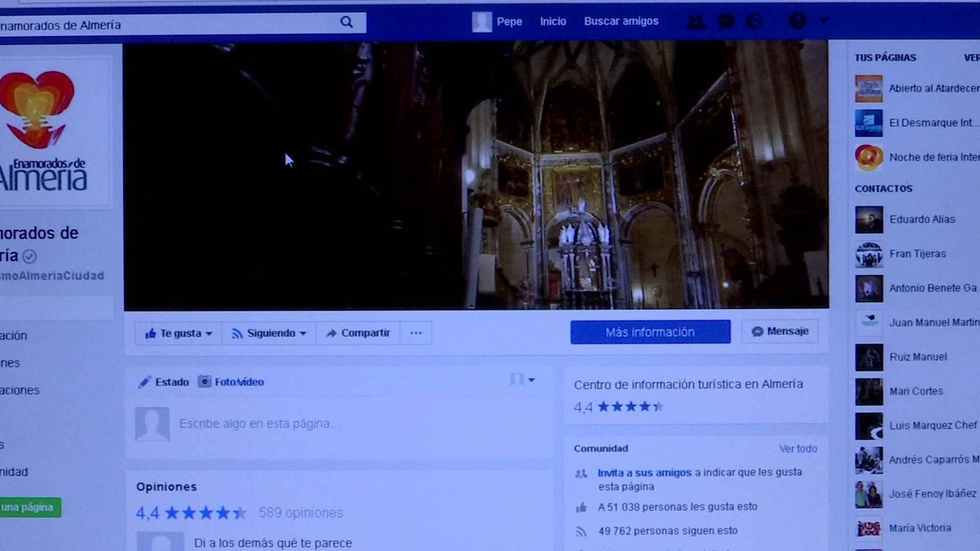This screenshot has width=980, height=551.
Task: Open Messenger icon in top bar
Action: click(726, 21)
